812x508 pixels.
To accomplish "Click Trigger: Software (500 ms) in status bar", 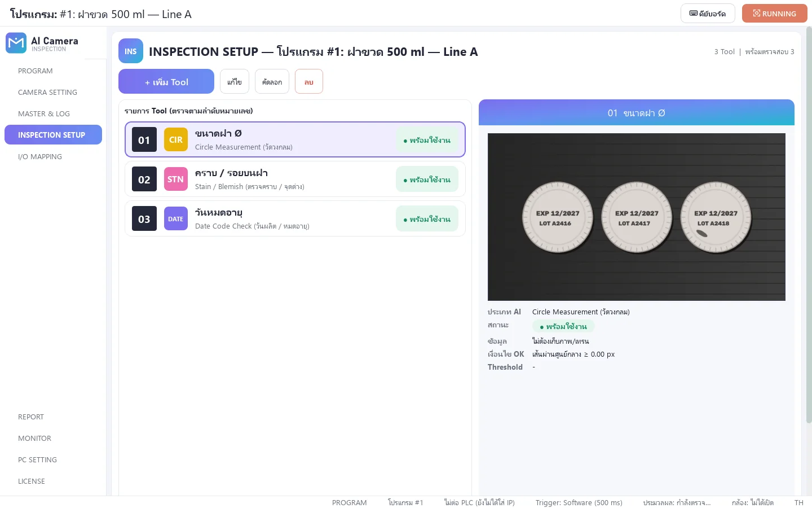I will (x=579, y=502).
